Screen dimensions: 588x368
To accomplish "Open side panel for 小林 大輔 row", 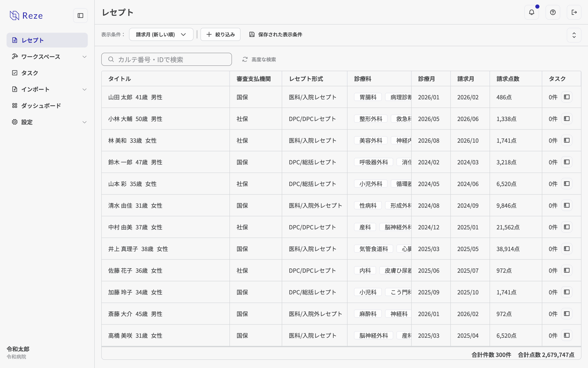I will 567,119.
